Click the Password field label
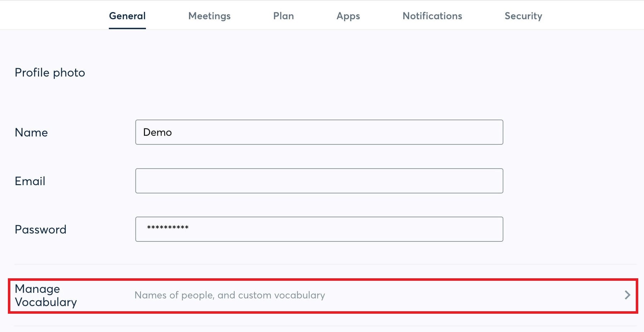 (x=40, y=230)
